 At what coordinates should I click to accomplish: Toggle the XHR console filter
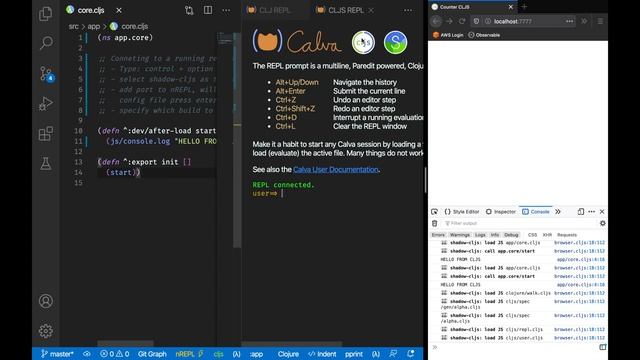click(x=547, y=235)
